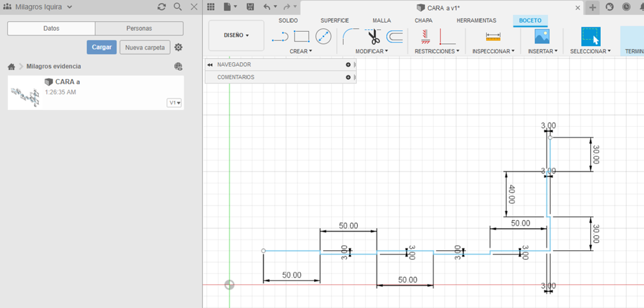Screen dimensions: 644x308
Task: Open the job status clock icon
Action: click(x=626, y=7)
